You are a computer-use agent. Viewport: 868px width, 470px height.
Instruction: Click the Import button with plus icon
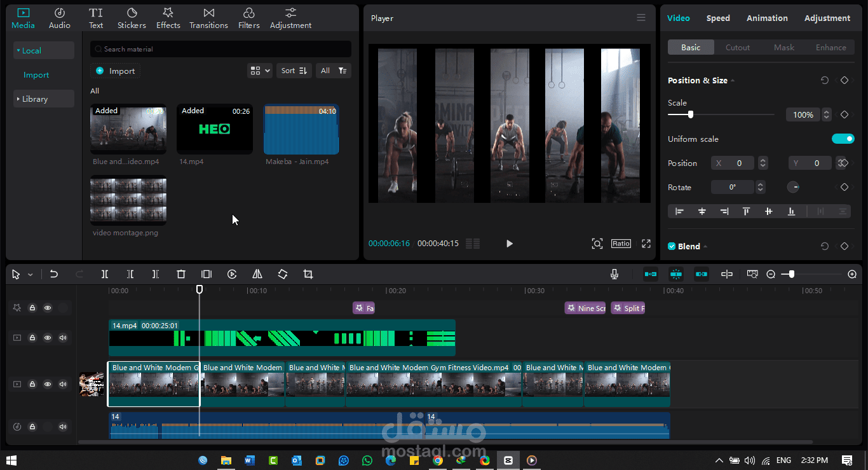tap(116, 71)
